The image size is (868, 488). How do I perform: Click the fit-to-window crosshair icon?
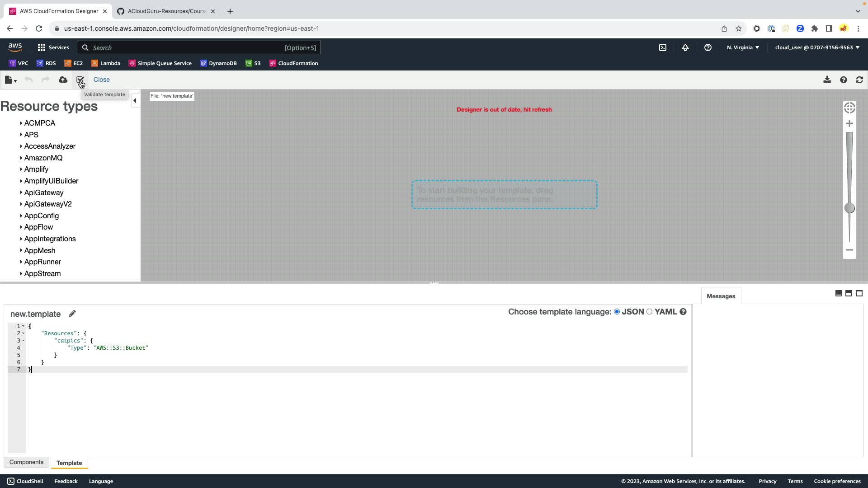tap(849, 108)
